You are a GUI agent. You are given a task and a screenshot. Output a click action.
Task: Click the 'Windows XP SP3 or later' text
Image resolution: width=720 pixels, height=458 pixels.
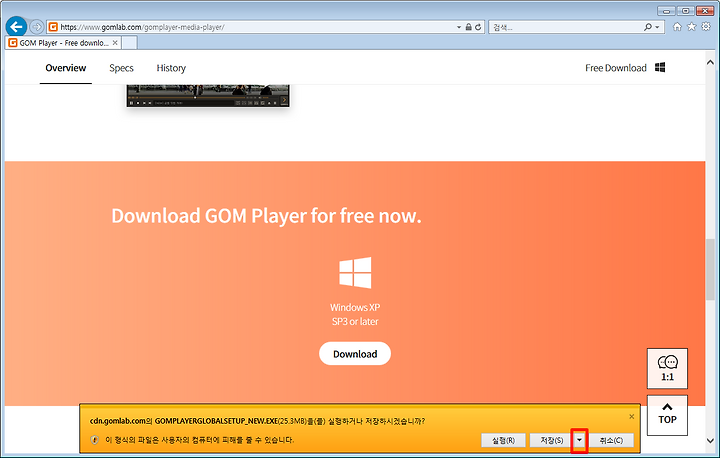click(x=355, y=314)
